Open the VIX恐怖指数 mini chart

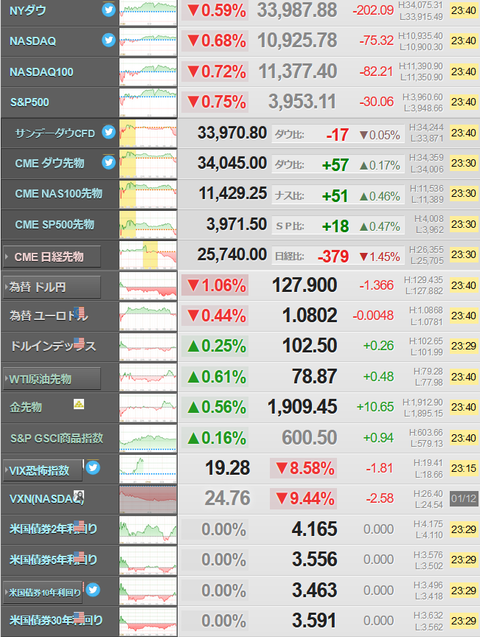pos(148,469)
